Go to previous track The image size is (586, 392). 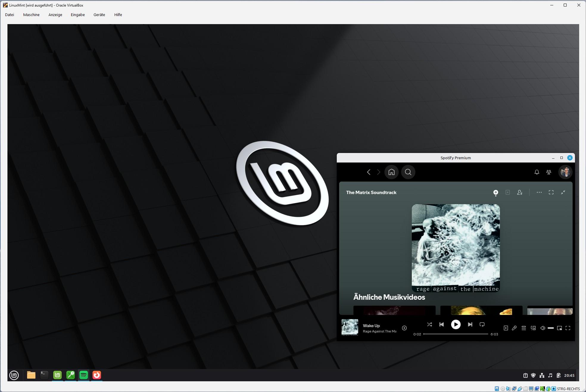[x=442, y=324]
